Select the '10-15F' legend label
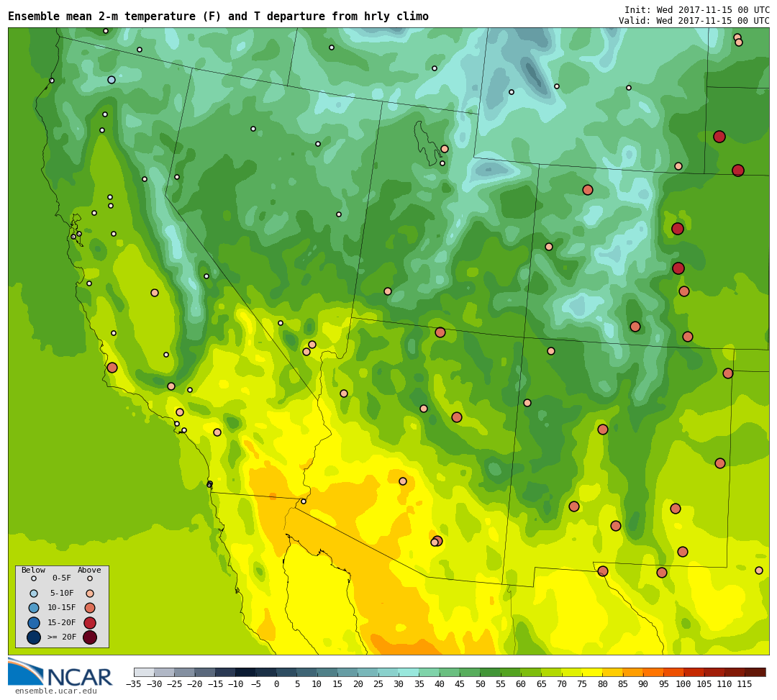Image resolution: width=777 pixels, height=700 pixels. coord(62,607)
